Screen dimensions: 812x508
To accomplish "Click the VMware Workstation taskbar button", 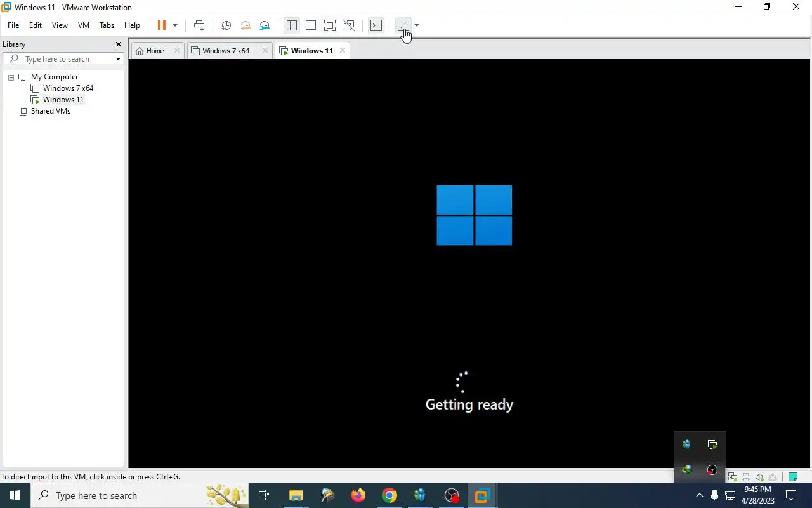I will tap(482, 495).
